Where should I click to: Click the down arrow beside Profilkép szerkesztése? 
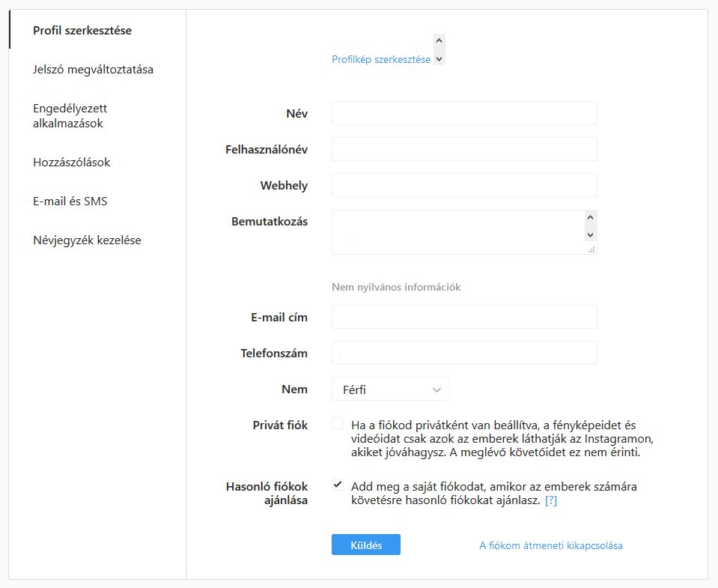coord(439,58)
